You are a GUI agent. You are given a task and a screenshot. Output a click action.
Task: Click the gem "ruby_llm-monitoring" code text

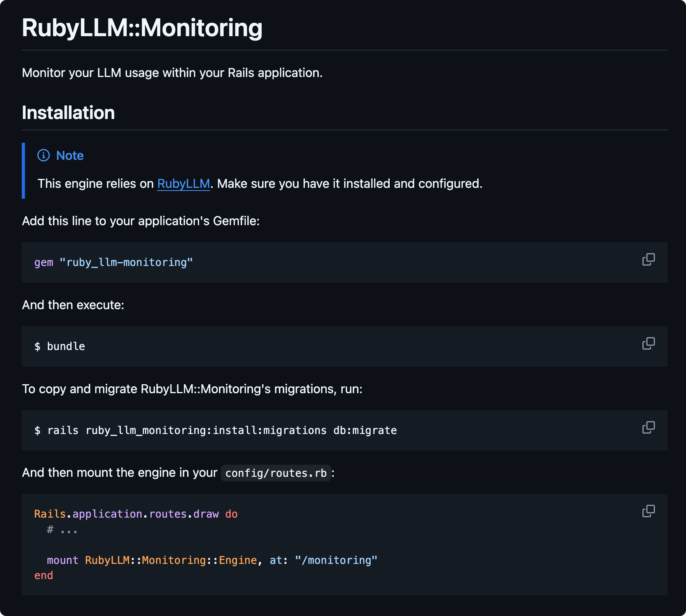(x=113, y=262)
